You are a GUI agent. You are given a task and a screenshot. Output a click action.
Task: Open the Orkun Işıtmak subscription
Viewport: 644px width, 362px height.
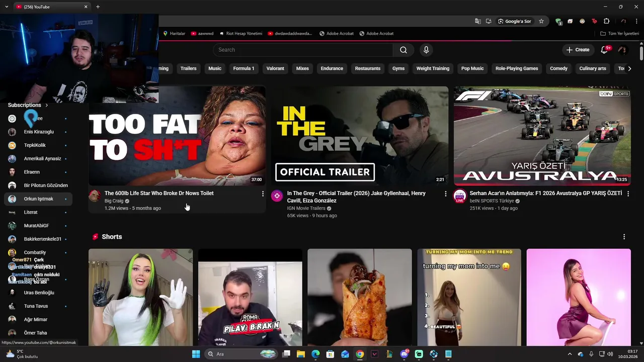click(38, 199)
